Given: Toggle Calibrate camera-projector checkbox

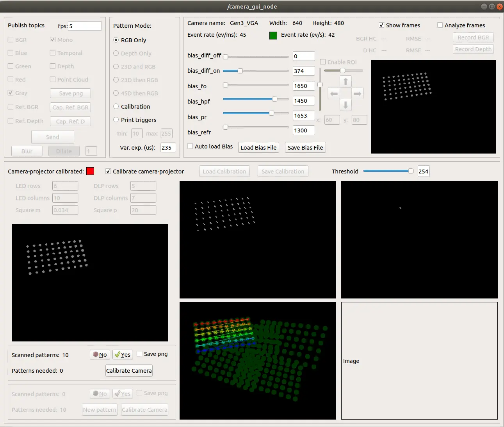Looking at the screenshot, I should [x=108, y=171].
